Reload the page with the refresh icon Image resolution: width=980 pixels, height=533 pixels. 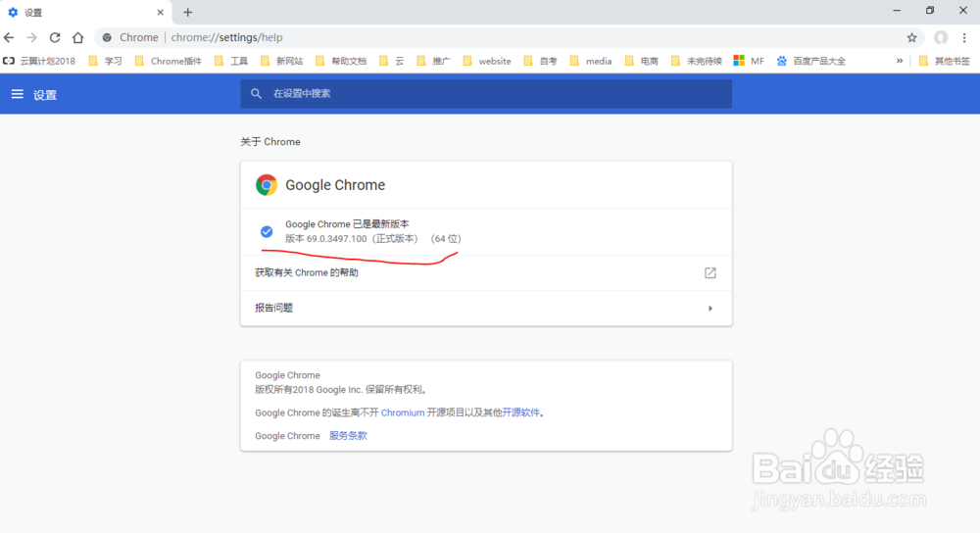(55, 37)
